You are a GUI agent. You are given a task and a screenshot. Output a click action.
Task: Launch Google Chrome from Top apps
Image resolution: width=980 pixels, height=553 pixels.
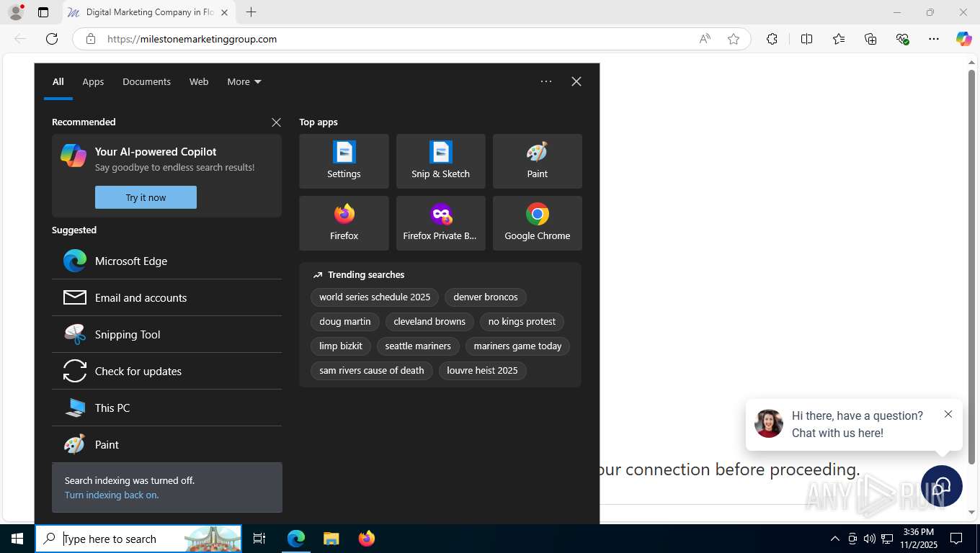tap(537, 223)
